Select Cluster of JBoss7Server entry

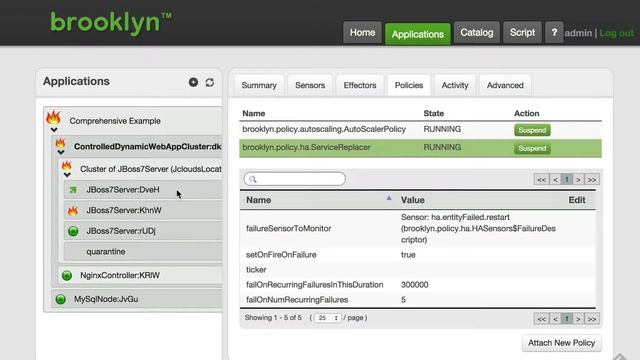pos(151,169)
